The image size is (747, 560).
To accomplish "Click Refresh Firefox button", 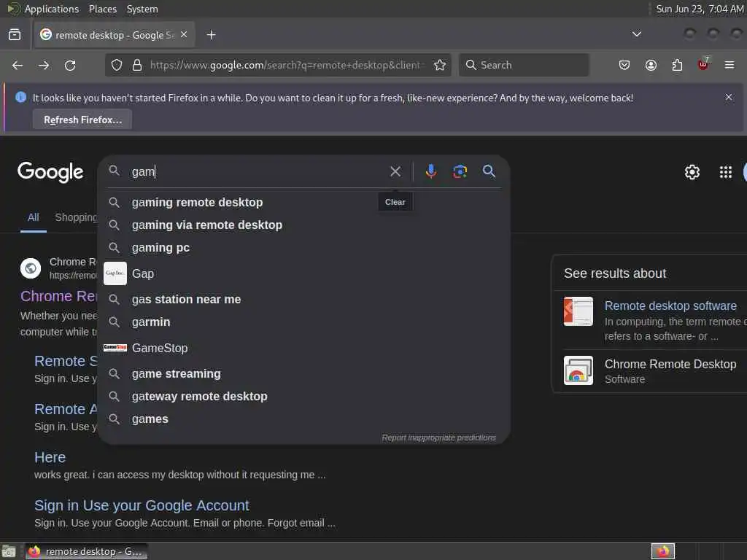I will point(82,120).
